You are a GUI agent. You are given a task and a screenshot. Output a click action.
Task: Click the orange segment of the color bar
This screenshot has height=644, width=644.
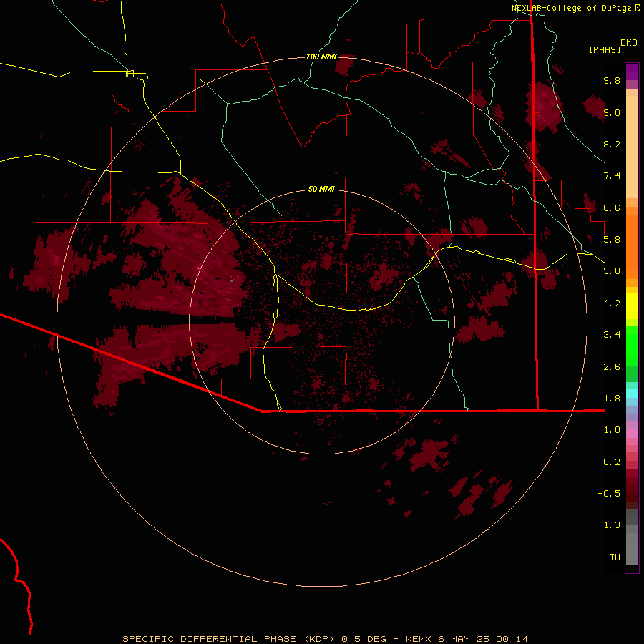click(x=632, y=246)
